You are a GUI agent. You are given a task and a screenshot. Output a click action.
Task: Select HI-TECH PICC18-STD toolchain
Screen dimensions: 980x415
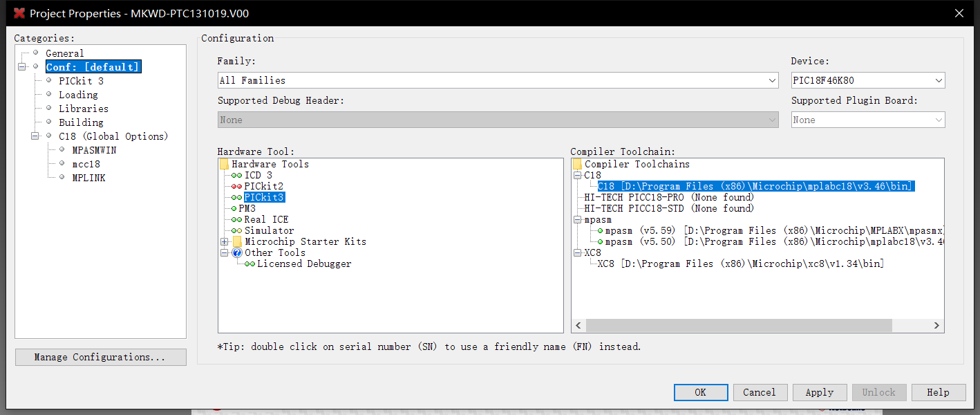[x=669, y=208]
